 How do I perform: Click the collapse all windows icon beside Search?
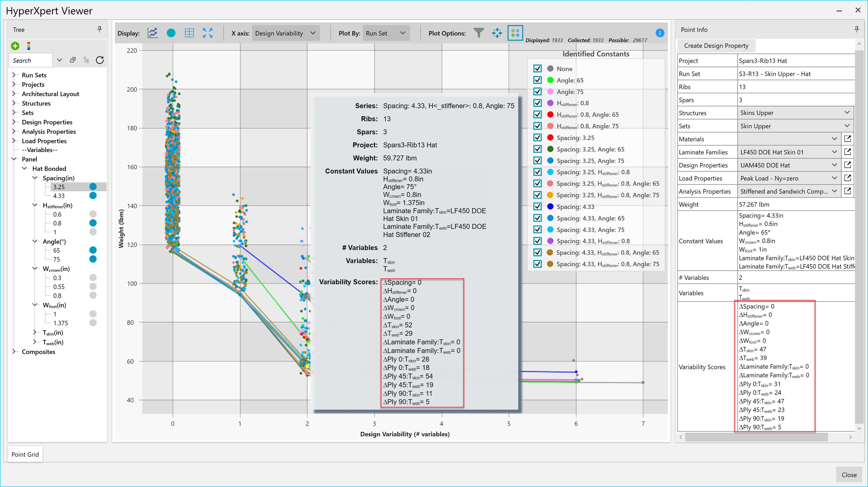pyautogui.click(x=73, y=60)
